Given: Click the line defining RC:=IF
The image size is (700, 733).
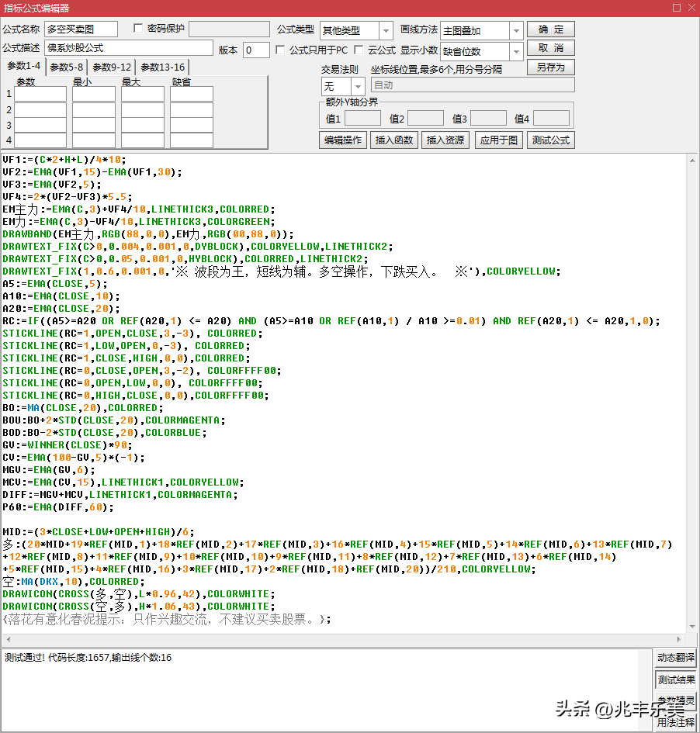Looking at the screenshot, I should (331, 320).
